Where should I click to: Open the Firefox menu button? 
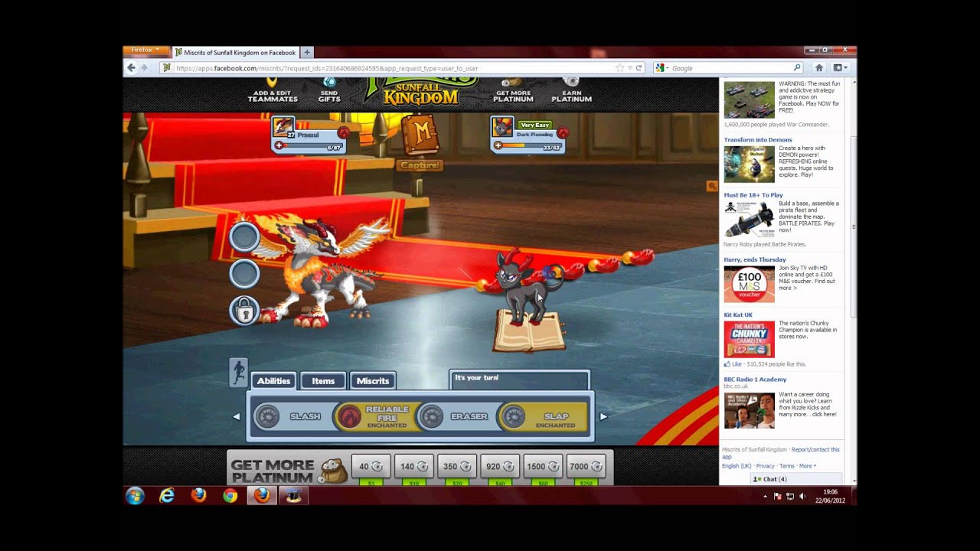click(x=145, y=50)
